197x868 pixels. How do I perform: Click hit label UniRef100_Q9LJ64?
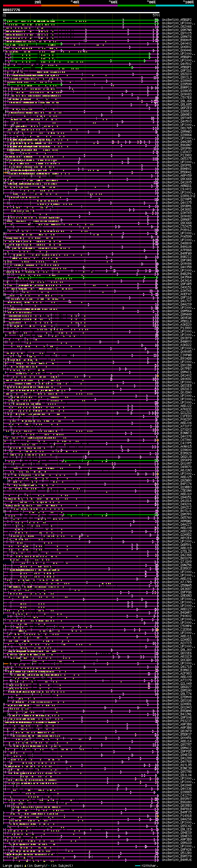tap(177, 101)
